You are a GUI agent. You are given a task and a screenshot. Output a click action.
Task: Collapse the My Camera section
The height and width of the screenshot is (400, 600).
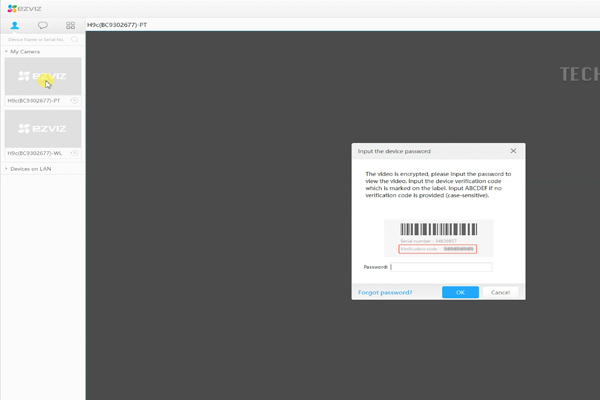pos(5,51)
